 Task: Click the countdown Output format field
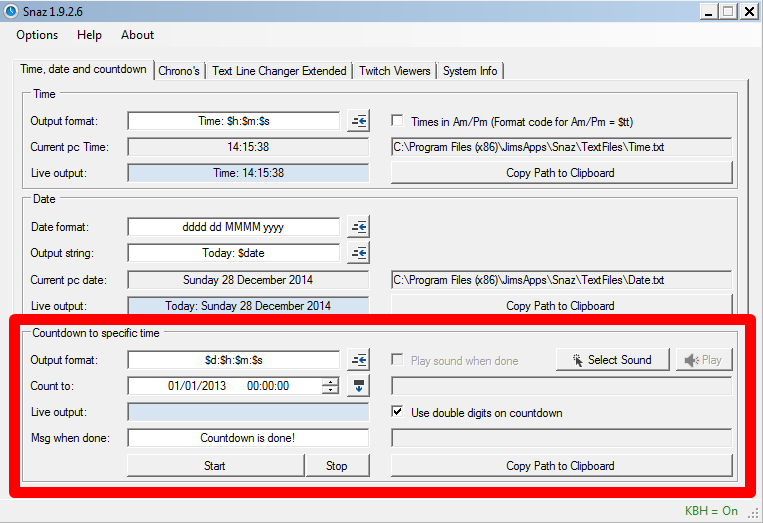234,360
